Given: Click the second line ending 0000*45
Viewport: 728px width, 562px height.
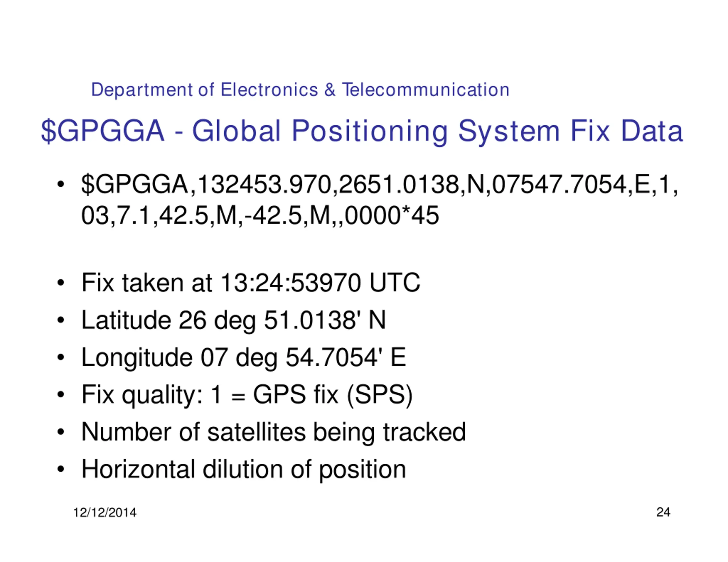Looking at the screenshot, I should tap(260, 216).
